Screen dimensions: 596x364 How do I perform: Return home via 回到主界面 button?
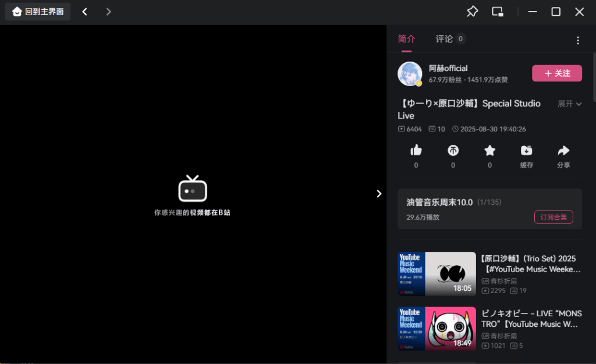[x=38, y=12]
